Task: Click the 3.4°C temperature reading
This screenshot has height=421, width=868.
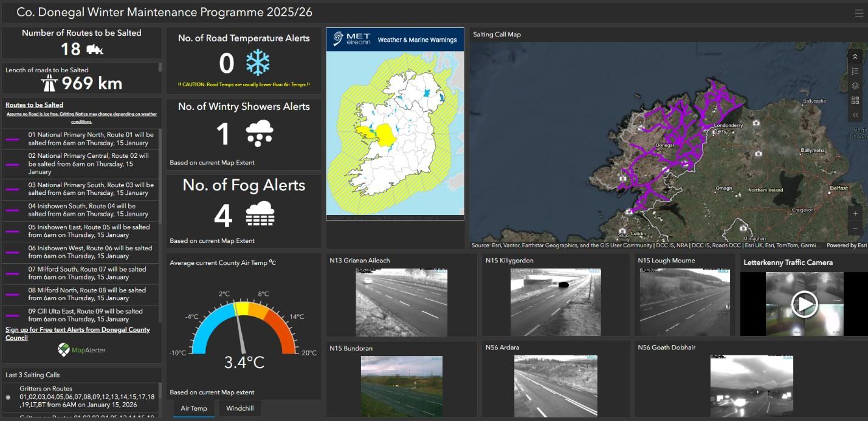Action: 244,363
